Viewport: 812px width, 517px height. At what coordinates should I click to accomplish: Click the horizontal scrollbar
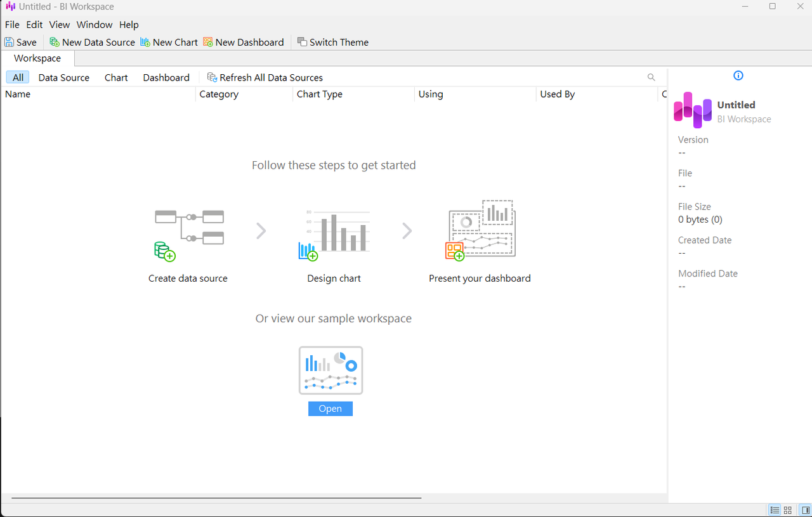click(x=216, y=498)
